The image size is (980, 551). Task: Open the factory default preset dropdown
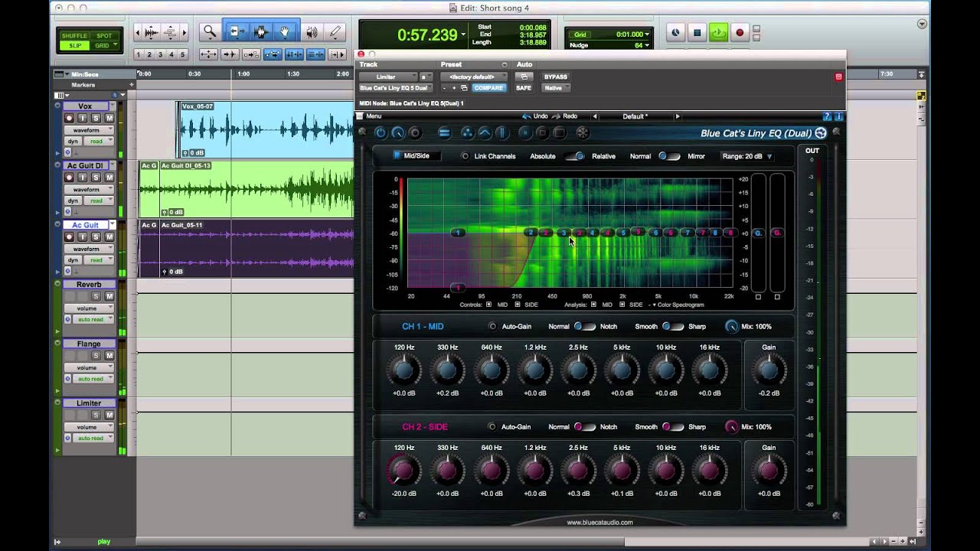click(473, 77)
